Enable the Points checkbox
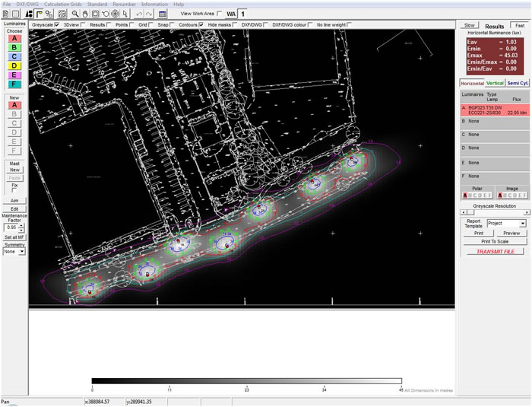 click(131, 25)
